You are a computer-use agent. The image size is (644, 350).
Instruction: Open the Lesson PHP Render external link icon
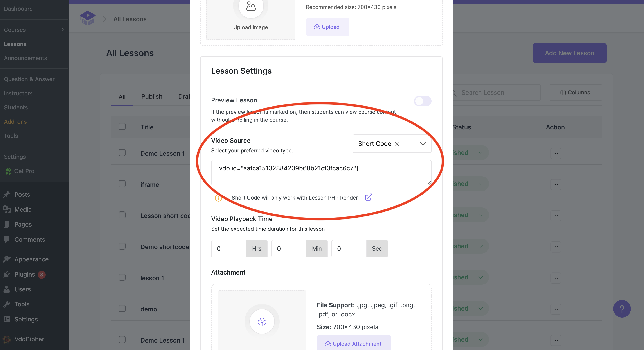369,197
